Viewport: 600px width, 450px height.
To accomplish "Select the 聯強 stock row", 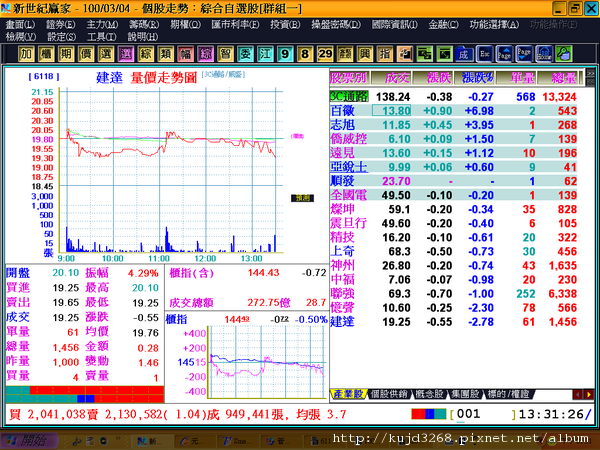I will [x=453, y=293].
